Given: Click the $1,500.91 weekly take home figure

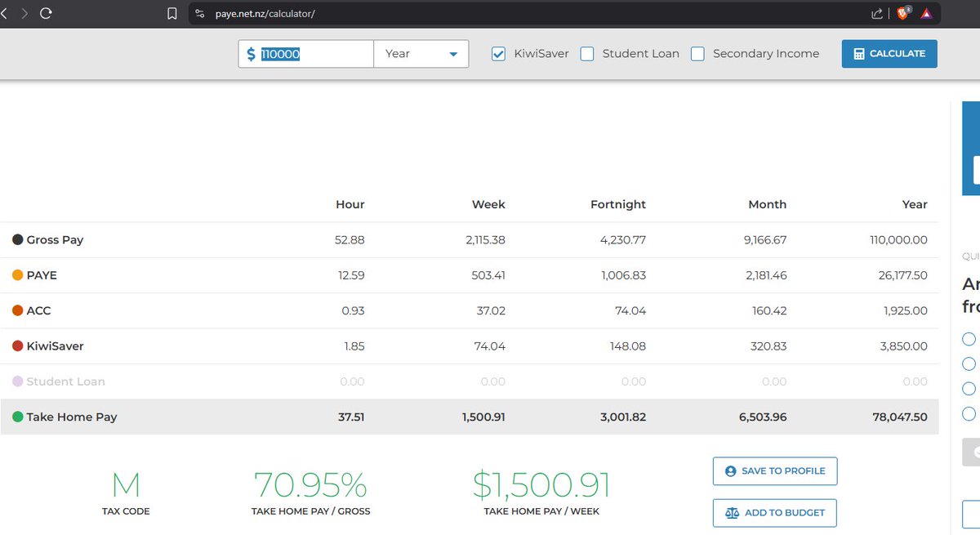Looking at the screenshot, I should pos(541,486).
